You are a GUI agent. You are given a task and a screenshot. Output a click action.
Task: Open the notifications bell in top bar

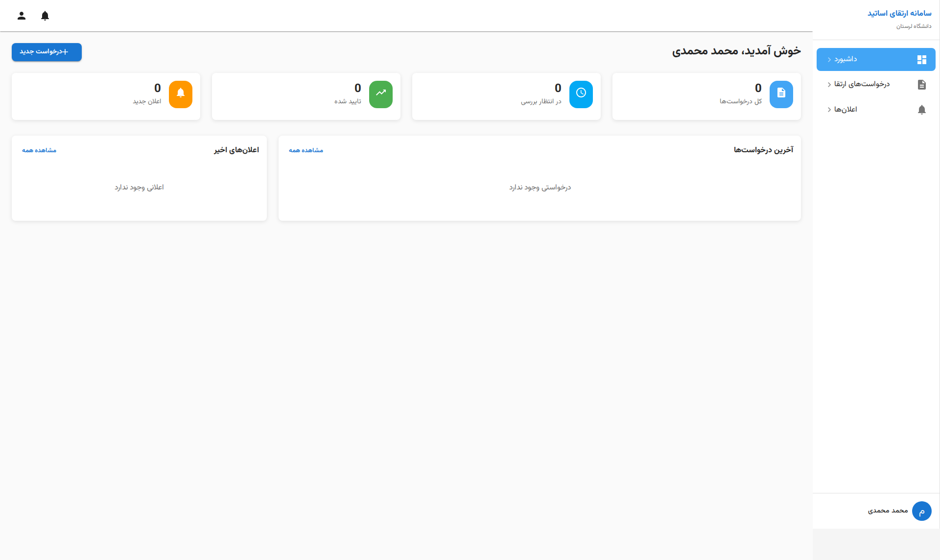[x=45, y=16]
